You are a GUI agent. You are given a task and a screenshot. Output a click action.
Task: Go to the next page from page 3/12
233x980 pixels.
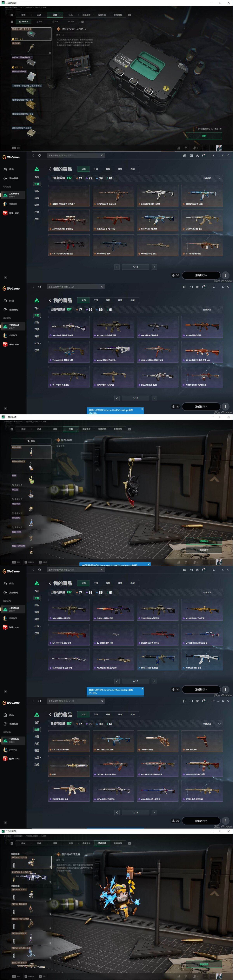(154, 398)
